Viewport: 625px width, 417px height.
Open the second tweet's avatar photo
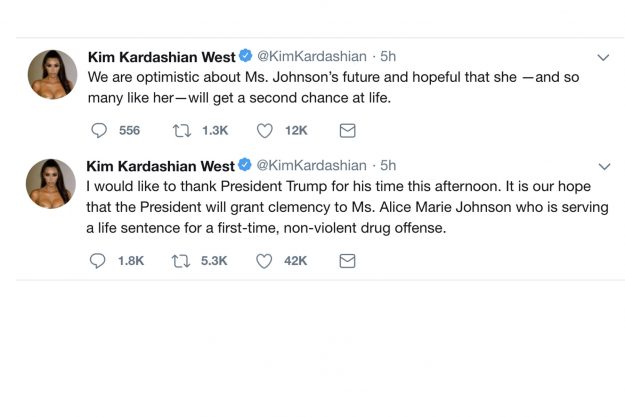[x=51, y=183]
